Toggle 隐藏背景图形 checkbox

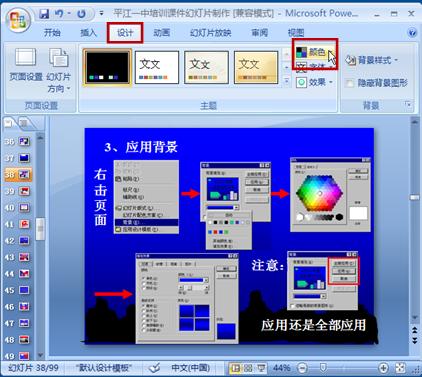350,83
